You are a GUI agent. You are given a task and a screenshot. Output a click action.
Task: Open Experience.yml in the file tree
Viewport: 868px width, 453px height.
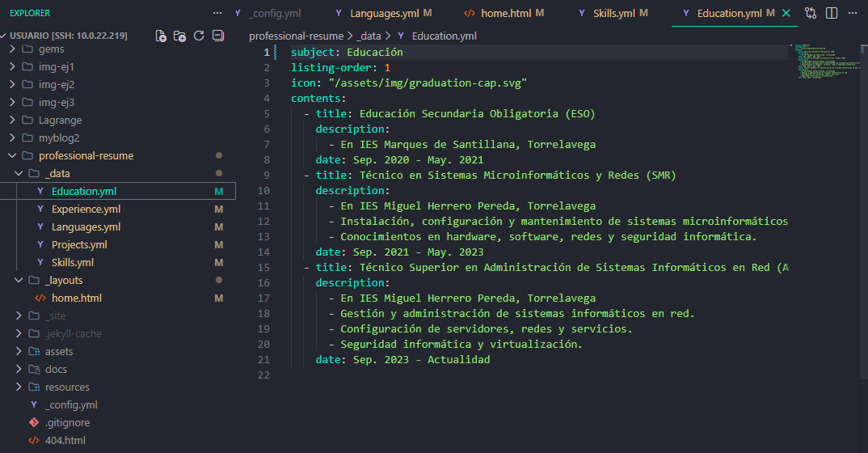pyautogui.click(x=86, y=209)
